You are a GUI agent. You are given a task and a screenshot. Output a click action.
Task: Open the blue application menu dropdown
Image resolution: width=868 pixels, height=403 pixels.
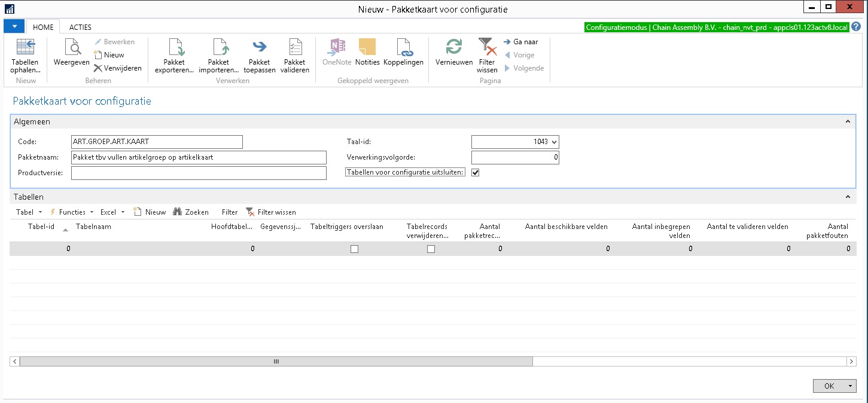tap(14, 26)
